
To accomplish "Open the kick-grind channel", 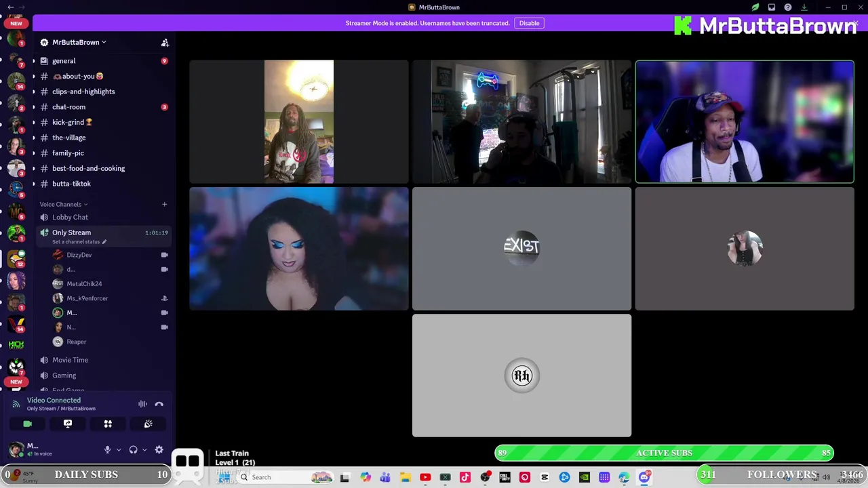I will pyautogui.click(x=102, y=122).
